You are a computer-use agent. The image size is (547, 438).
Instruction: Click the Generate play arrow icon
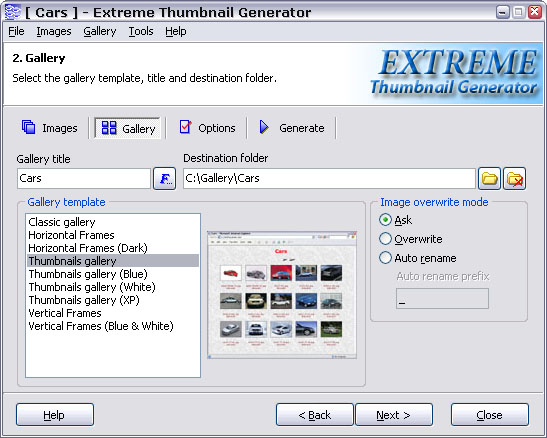click(x=264, y=127)
